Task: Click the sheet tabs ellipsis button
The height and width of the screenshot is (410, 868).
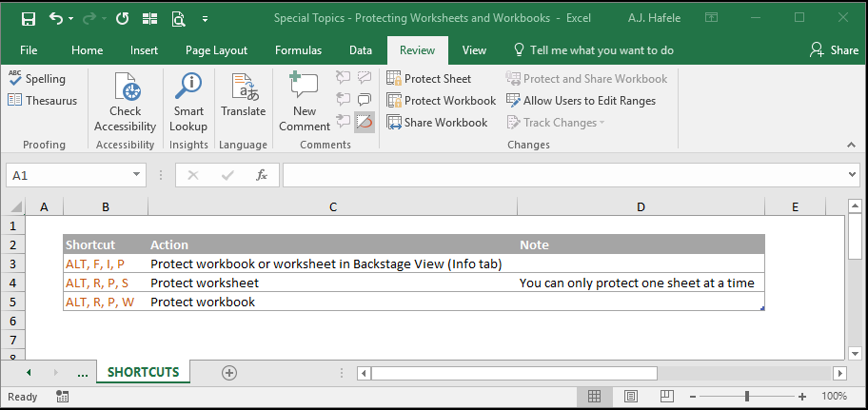Action: tap(83, 373)
